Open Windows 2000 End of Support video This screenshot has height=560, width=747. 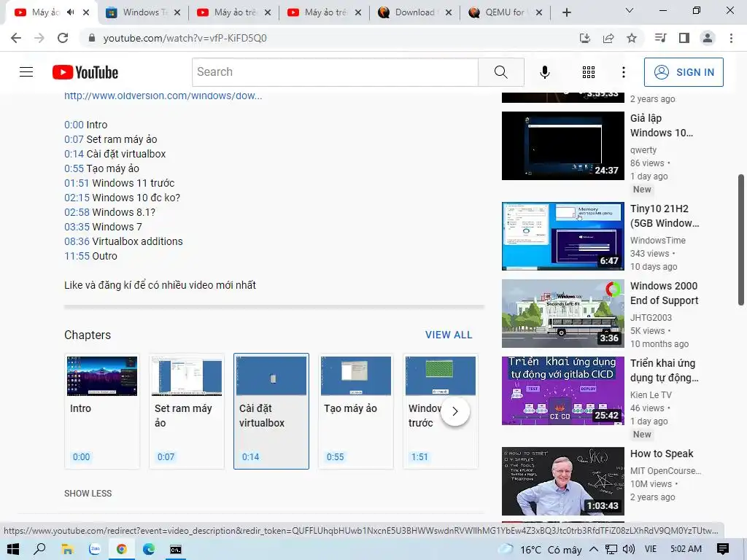(562, 314)
